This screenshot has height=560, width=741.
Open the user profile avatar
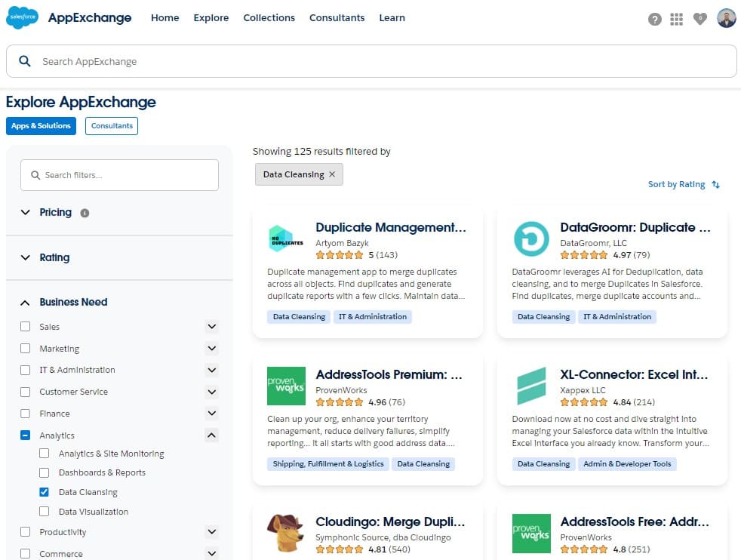(x=727, y=18)
